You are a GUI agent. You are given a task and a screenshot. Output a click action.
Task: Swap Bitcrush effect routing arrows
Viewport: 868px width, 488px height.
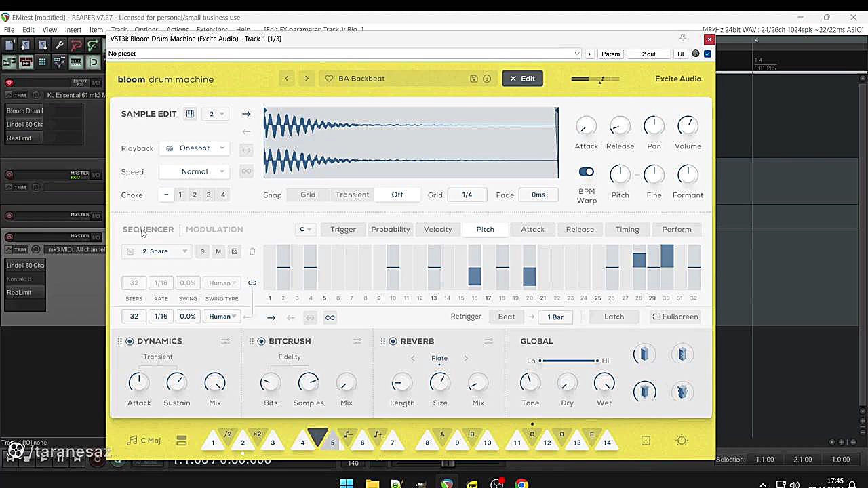click(x=357, y=341)
